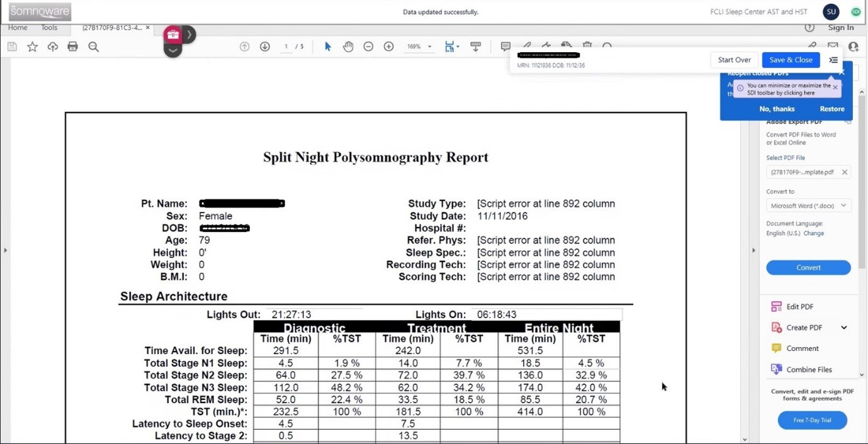Click the Save & Close button
This screenshot has height=444, width=868.
791,60
